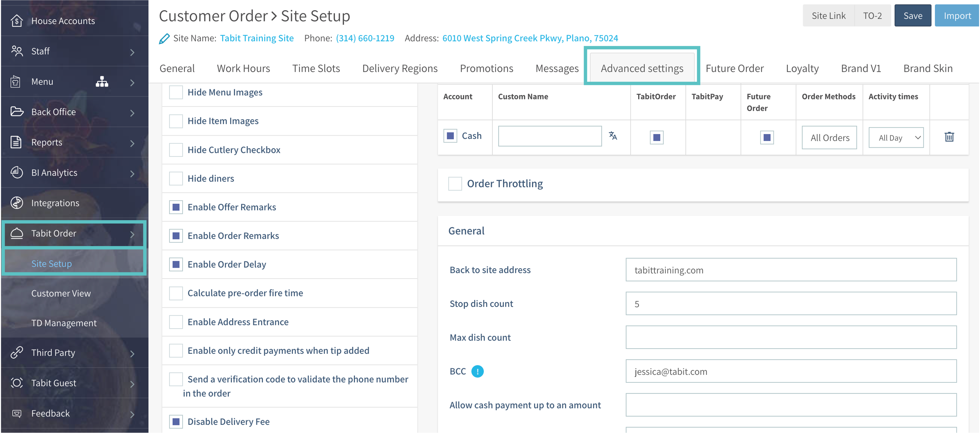The image size is (980, 433).
Task: Open the Customer View sidebar link
Action: [61, 294]
